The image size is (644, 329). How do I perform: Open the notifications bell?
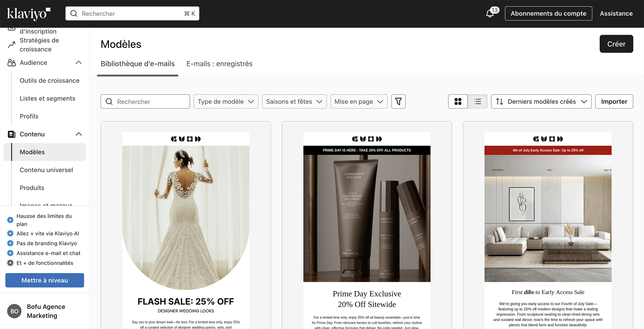490,14
